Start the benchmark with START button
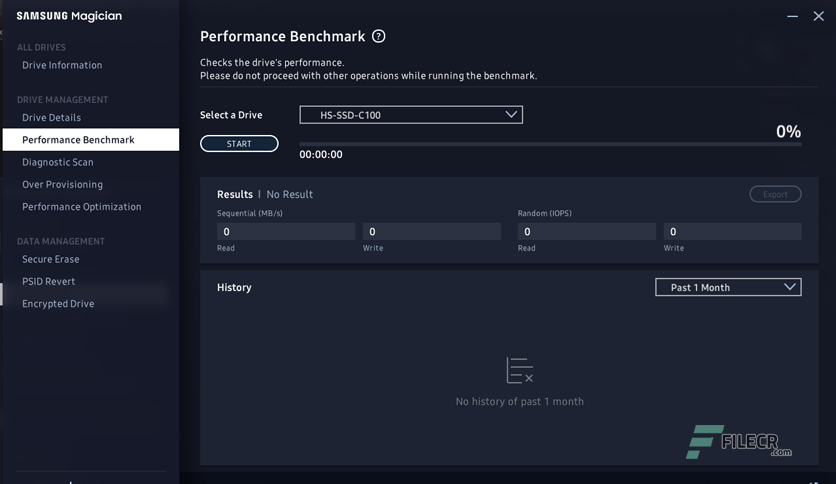 [239, 143]
